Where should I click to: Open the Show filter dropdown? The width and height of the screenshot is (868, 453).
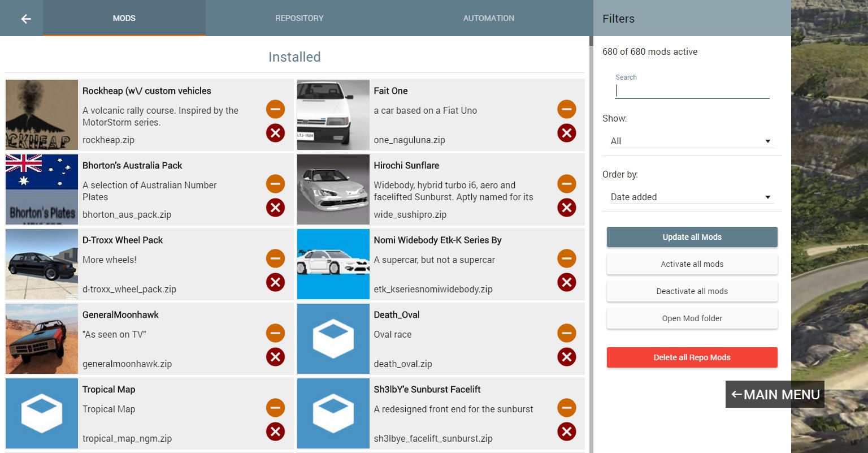point(691,141)
